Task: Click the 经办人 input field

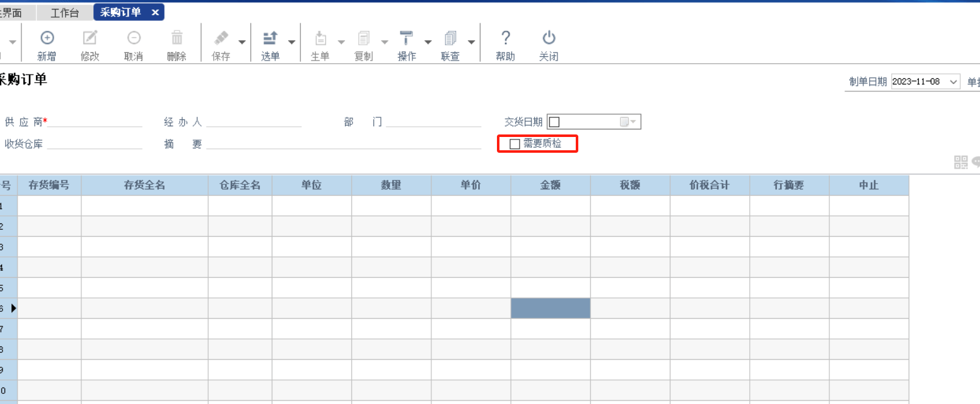Action: click(254, 121)
